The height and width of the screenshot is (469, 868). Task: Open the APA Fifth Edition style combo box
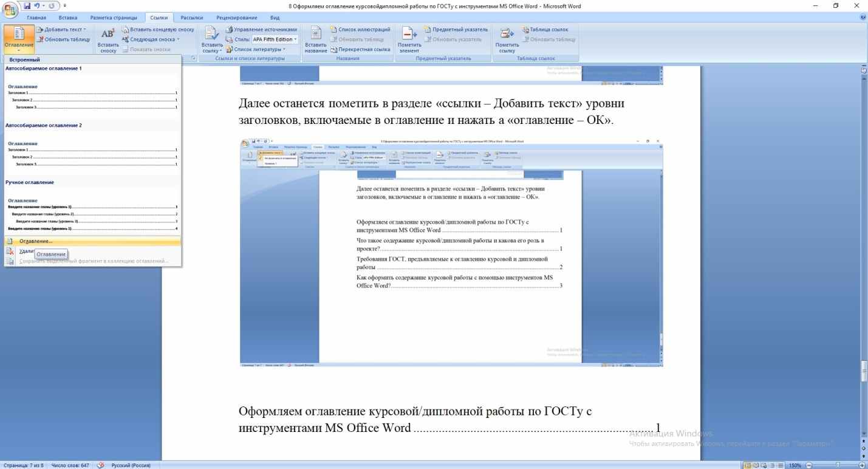pyautogui.click(x=275, y=39)
